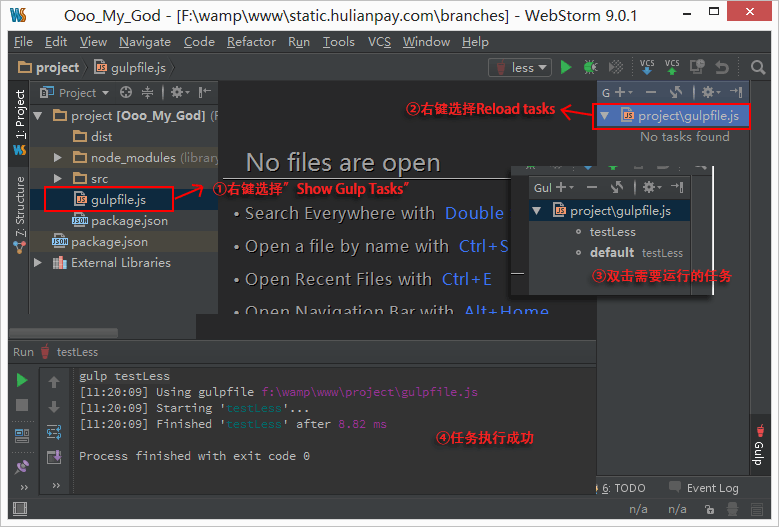This screenshot has width=779, height=527.
Task: Open the Event Log button
Action: pyautogui.click(x=711, y=488)
